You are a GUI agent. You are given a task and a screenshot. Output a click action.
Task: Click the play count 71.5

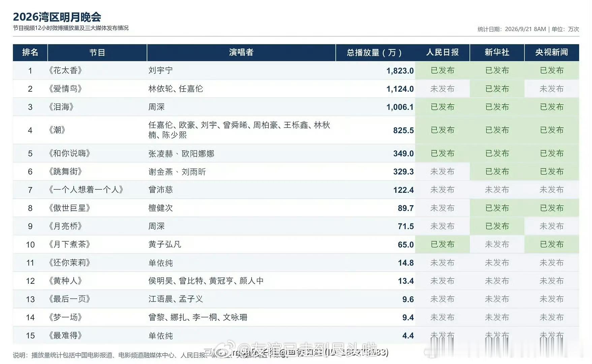406,226
